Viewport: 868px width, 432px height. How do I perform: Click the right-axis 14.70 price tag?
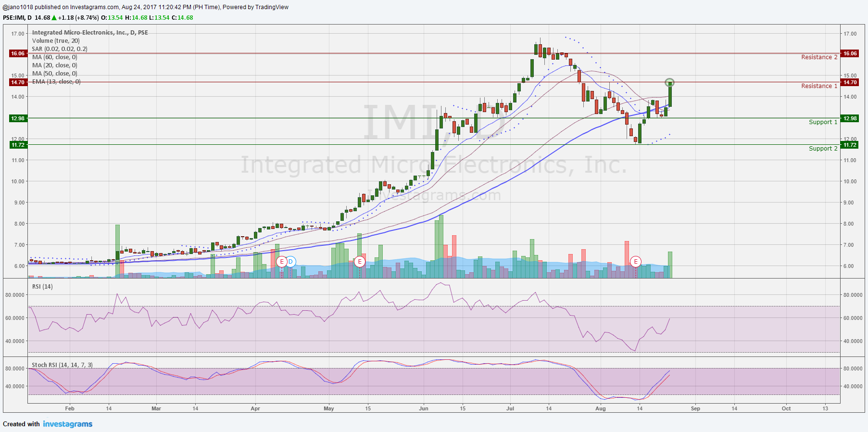tap(850, 82)
